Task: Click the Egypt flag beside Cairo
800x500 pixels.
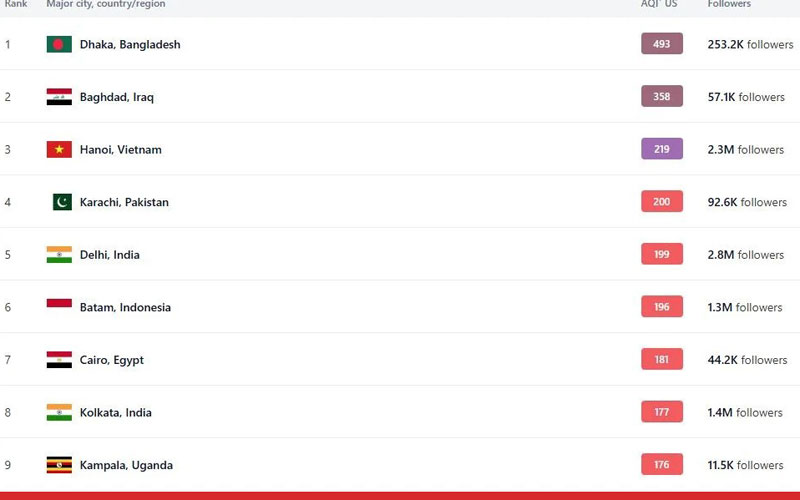Action: point(59,360)
